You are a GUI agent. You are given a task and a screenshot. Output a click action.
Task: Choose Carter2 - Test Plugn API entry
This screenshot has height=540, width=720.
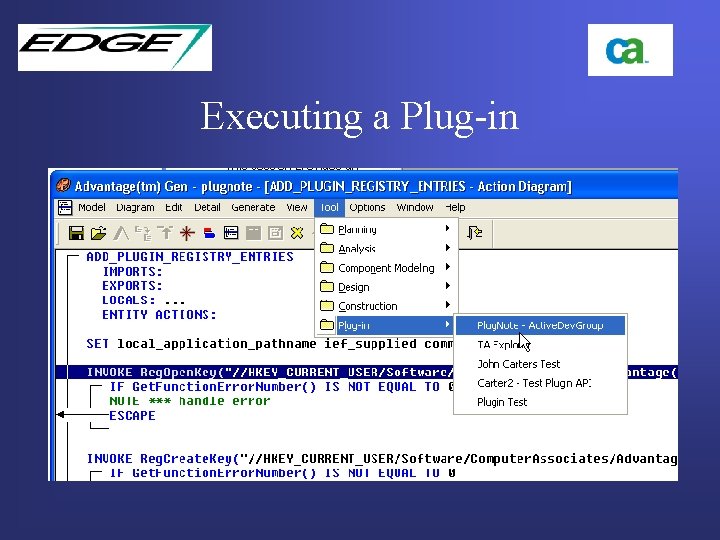click(540, 383)
